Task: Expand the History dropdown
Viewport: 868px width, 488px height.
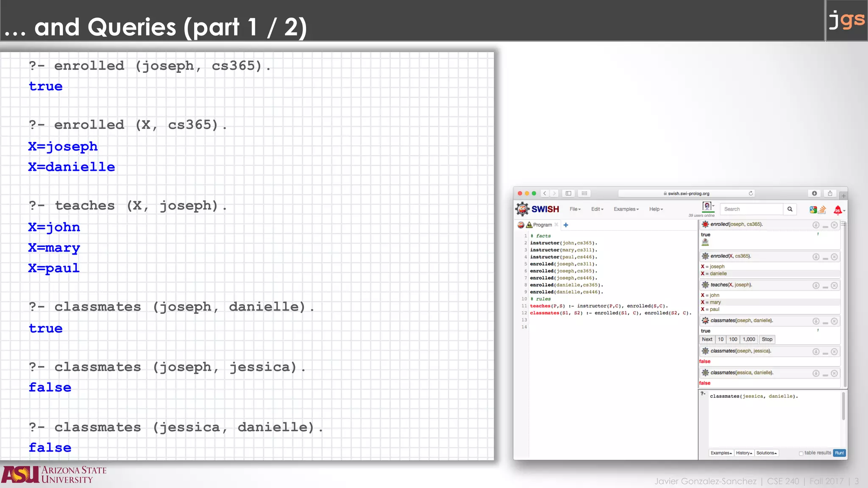Action: point(744,453)
